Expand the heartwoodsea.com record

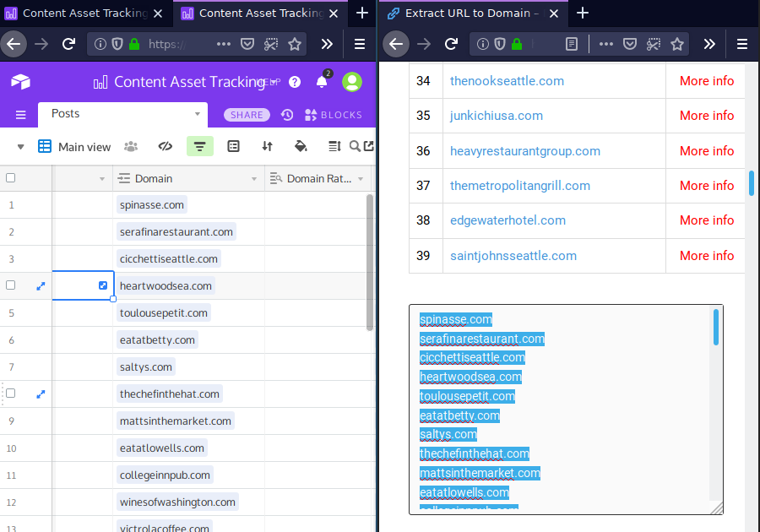click(x=41, y=286)
